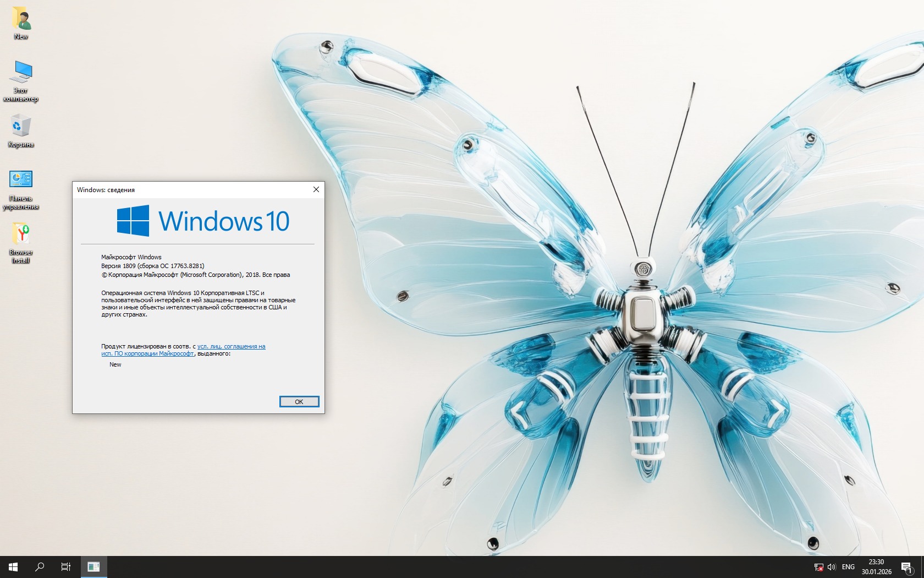Viewport: 924px width, 578px height.
Task: Open Task View from the taskbar
Action: point(66,566)
